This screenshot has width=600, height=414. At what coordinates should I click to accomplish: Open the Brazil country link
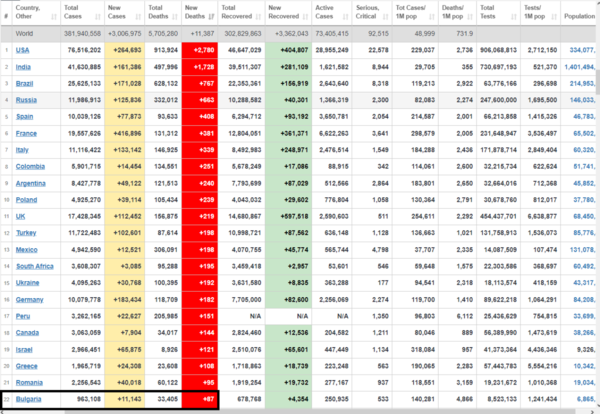[x=25, y=82]
